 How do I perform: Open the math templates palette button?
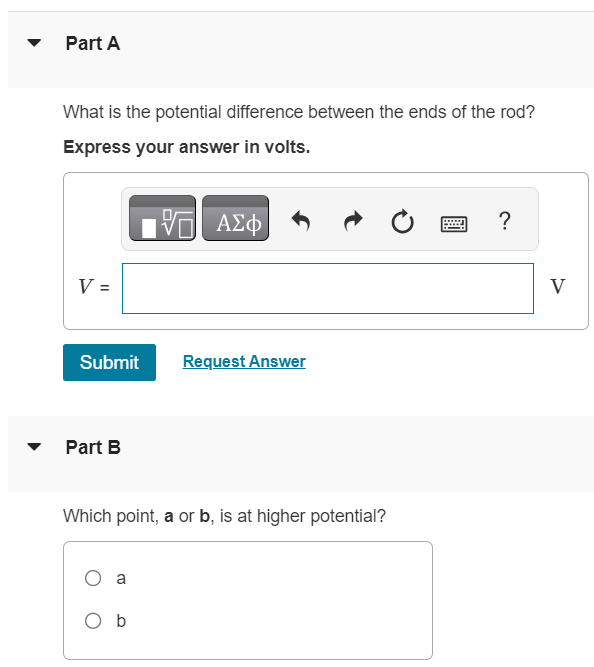[163, 218]
